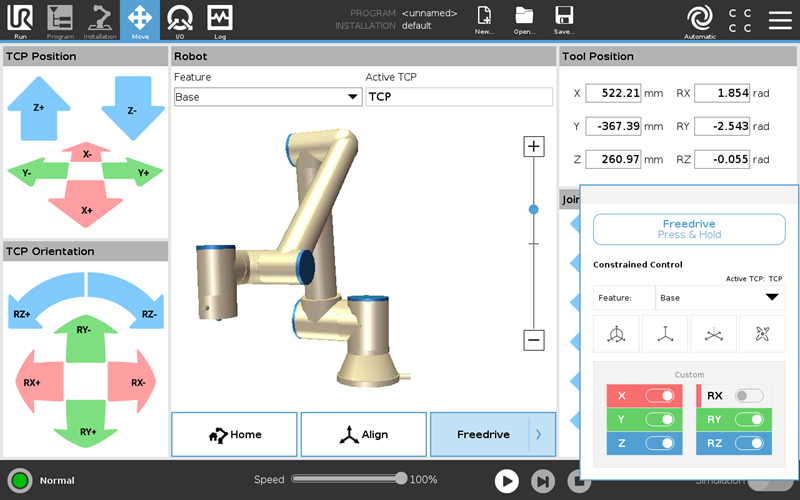Click the Speed slider handle
The height and width of the screenshot is (500, 800).
coord(401,479)
